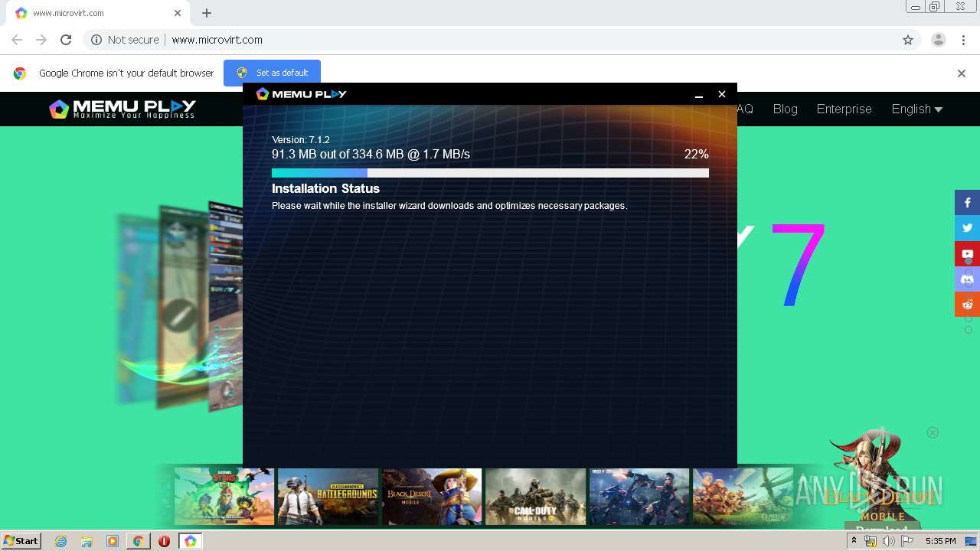Image resolution: width=980 pixels, height=551 pixels.
Task: Open the Windows Start menu
Action: 21,540
